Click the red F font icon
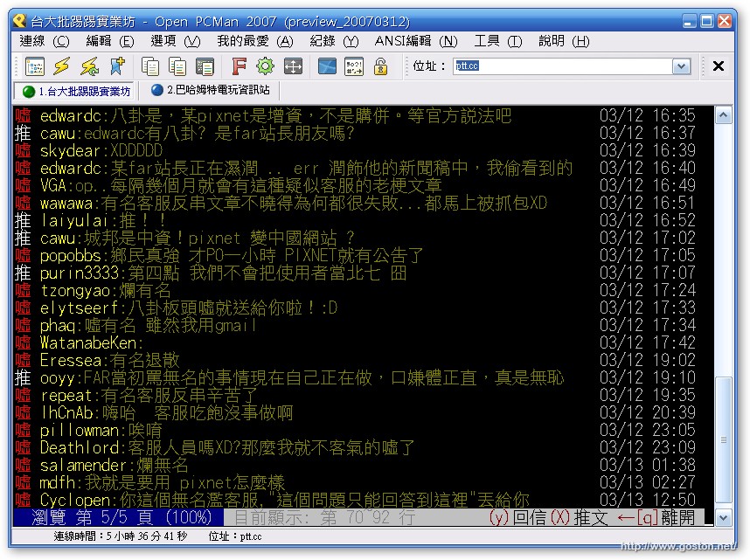750x560 pixels. click(239, 66)
